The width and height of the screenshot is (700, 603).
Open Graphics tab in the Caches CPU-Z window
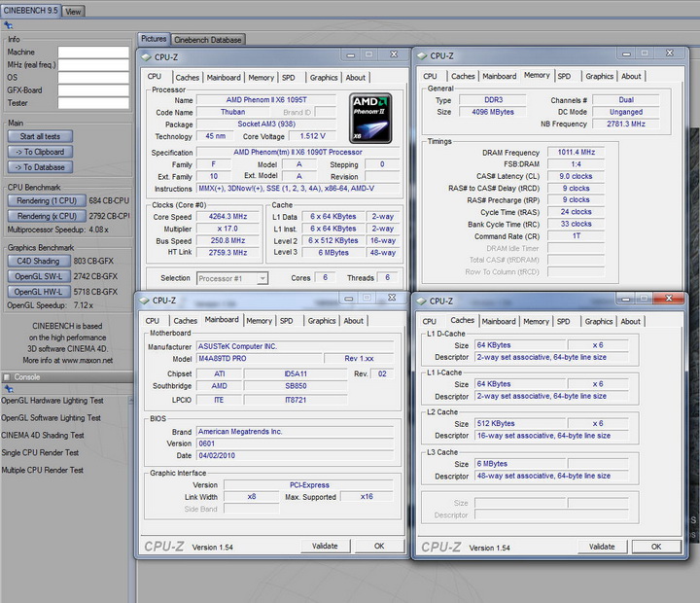[x=599, y=322]
